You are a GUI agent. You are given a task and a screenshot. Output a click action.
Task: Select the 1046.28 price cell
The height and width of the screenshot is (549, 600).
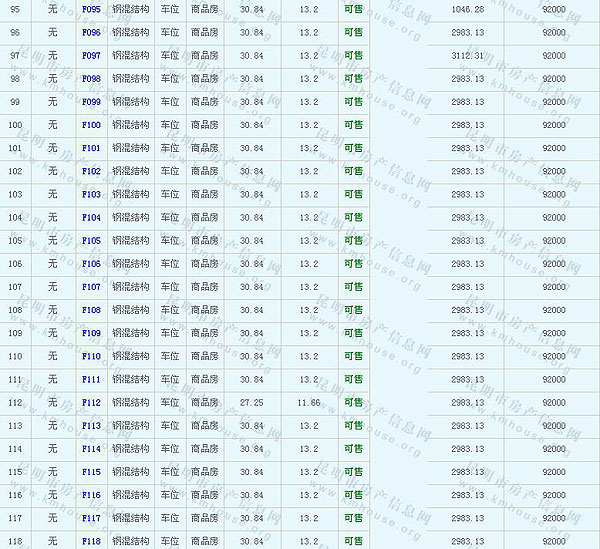(x=467, y=9)
